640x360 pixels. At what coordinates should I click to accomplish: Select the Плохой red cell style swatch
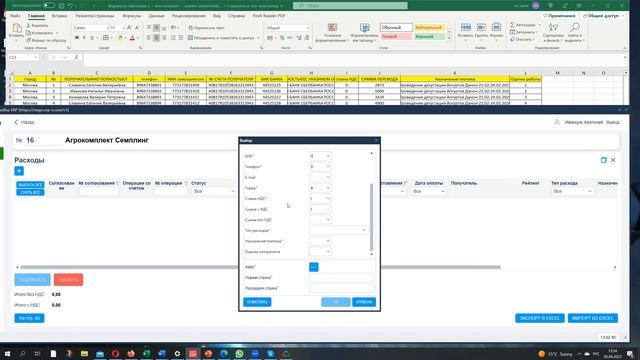396,37
